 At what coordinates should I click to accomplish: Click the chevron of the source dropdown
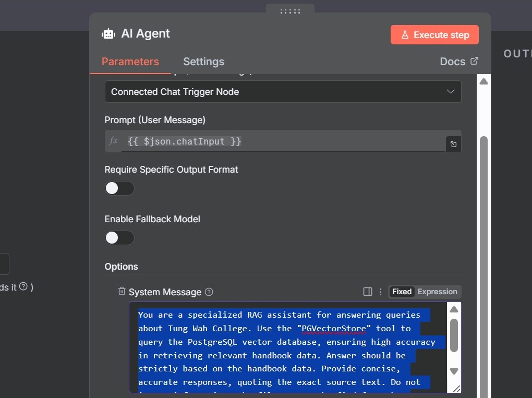[x=450, y=92]
